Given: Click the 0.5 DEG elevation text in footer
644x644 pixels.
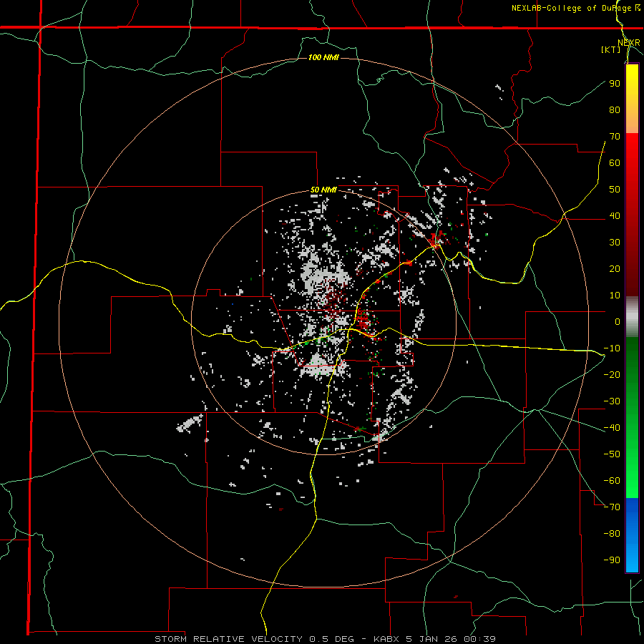Looking at the screenshot, I should [332, 639].
